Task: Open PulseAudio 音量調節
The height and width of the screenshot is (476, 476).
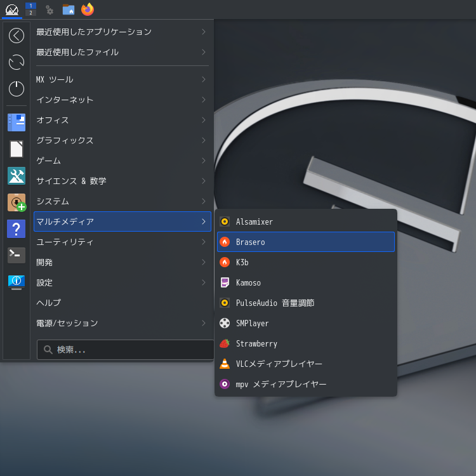Action: [306, 303]
